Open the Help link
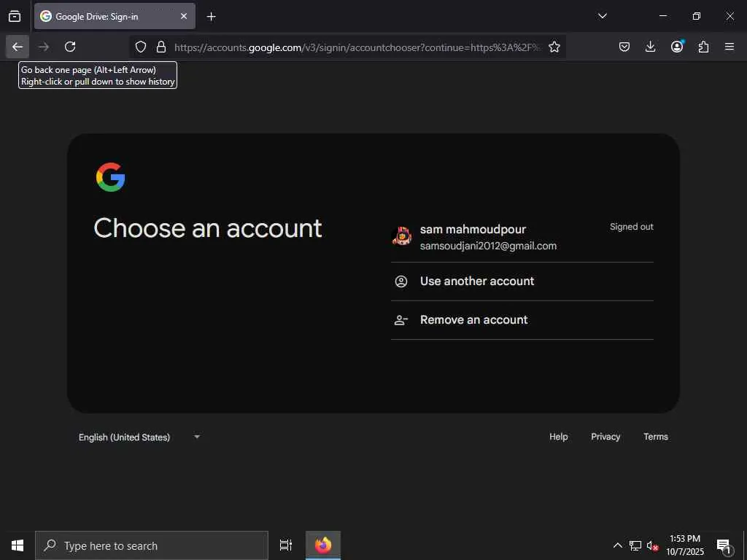Image resolution: width=747 pixels, height=560 pixels. pyautogui.click(x=558, y=437)
